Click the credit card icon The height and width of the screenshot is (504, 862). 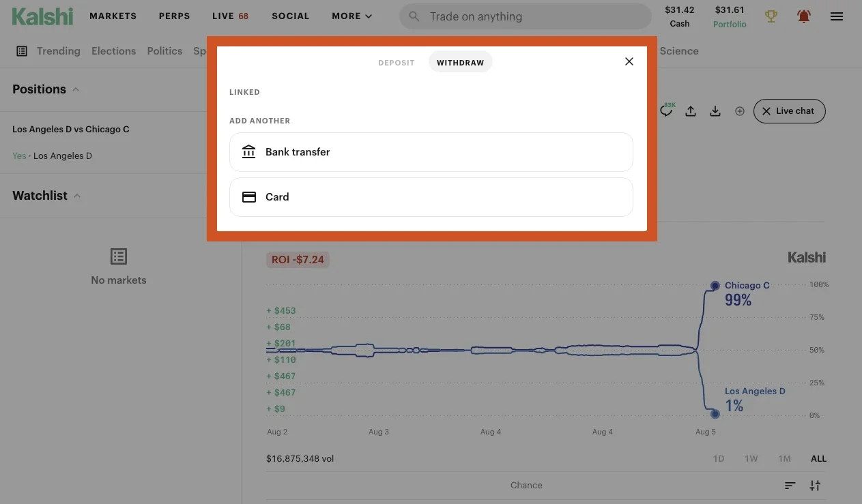(249, 197)
